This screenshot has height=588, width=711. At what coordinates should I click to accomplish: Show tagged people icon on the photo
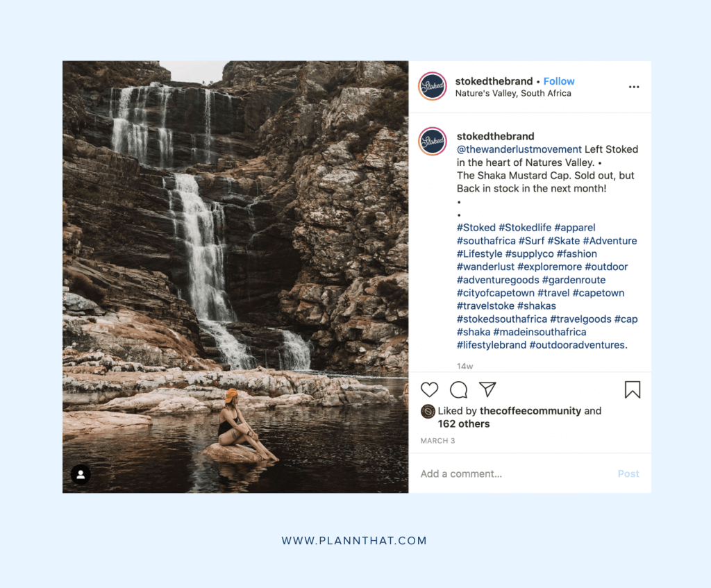[x=81, y=474]
